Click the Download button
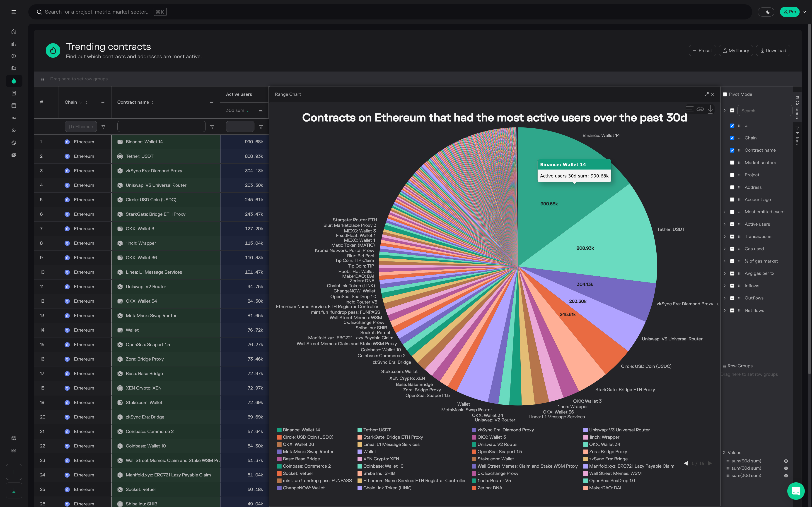This screenshot has height=507, width=812. pos(773,51)
